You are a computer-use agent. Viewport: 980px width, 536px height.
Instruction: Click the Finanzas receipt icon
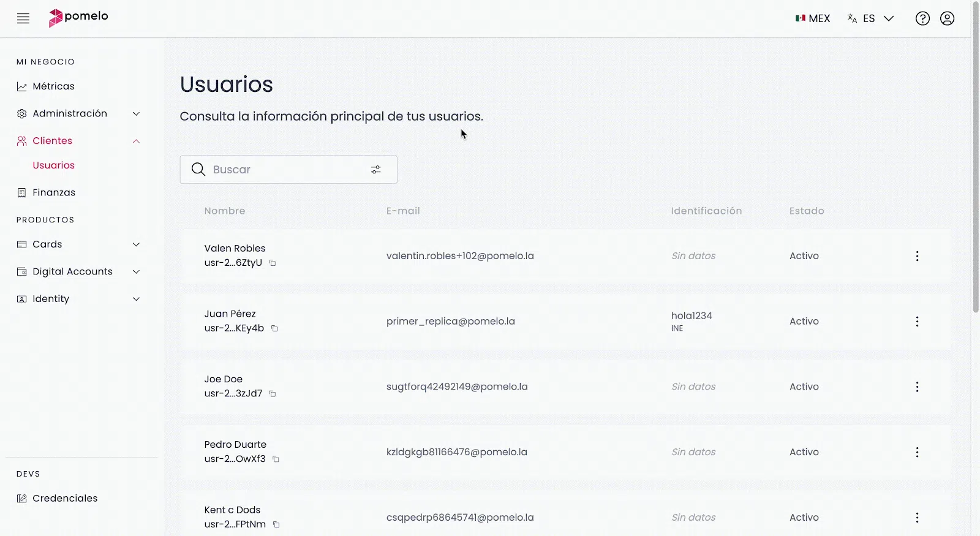(22, 193)
